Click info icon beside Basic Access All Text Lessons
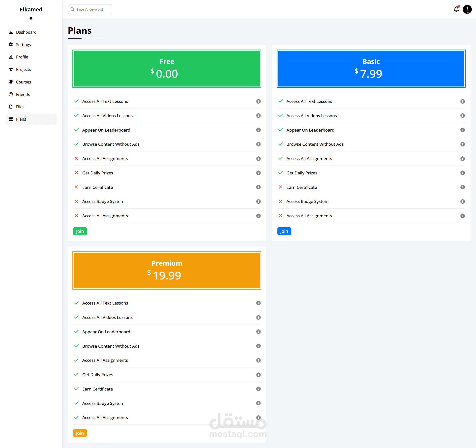 pyautogui.click(x=462, y=101)
